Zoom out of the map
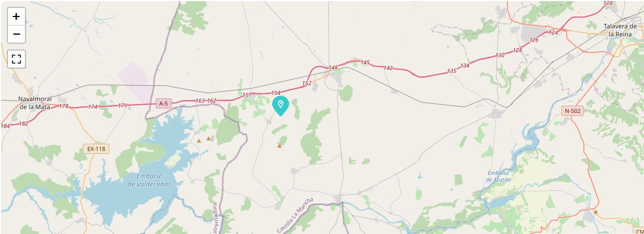 16,34
